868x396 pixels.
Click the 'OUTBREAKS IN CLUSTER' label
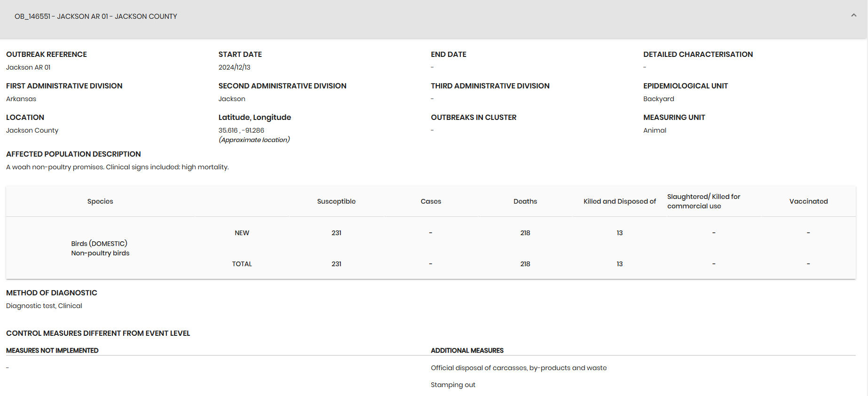tap(473, 117)
